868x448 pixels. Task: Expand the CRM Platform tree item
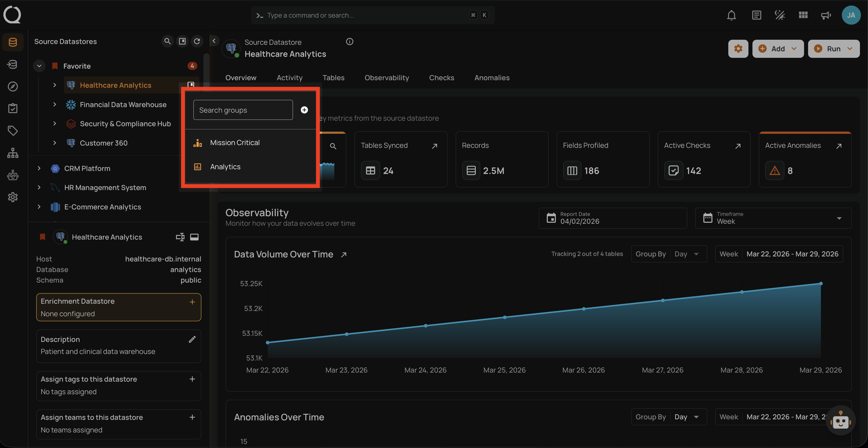(39, 168)
